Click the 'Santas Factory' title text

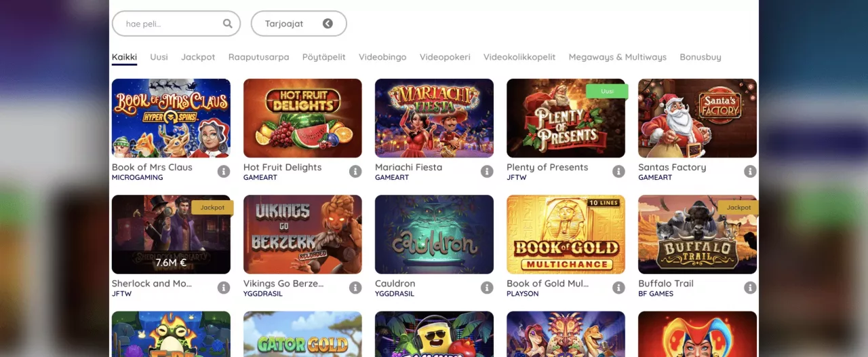click(672, 167)
